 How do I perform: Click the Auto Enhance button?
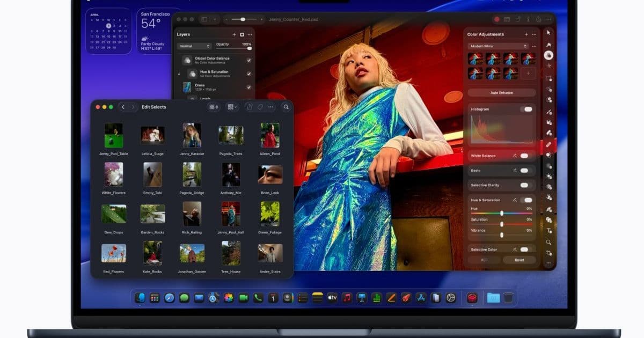501,93
